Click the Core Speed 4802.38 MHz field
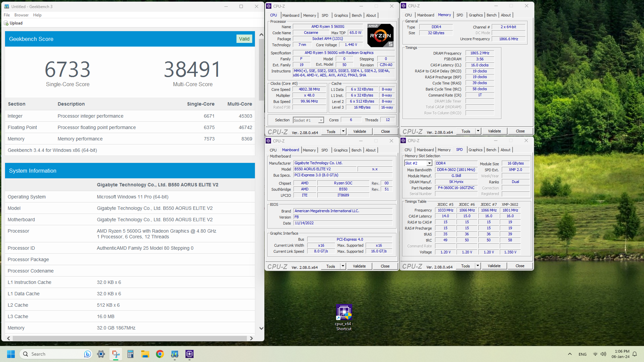Screen dimensions: 644x362 [309, 89]
